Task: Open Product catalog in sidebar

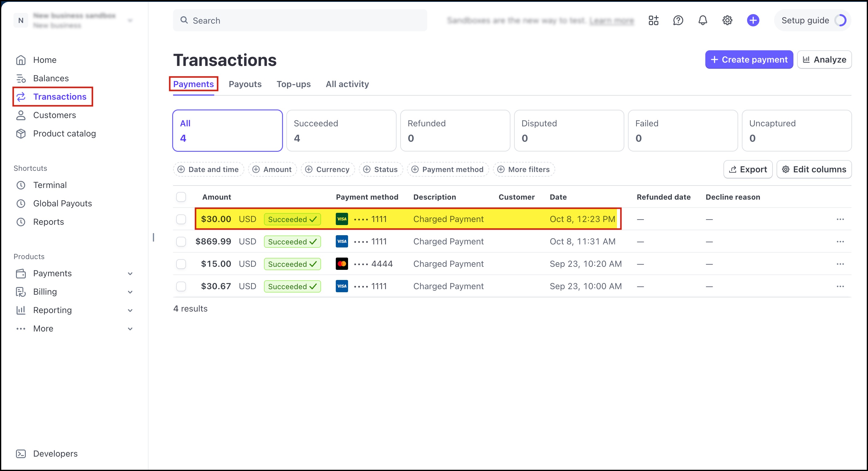Action: 64,134
